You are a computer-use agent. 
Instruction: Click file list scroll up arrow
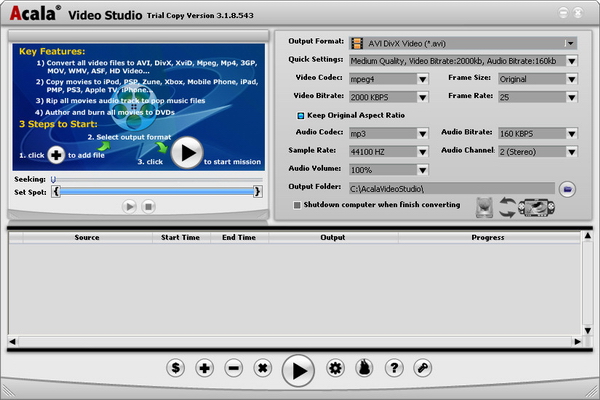click(588, 236)
